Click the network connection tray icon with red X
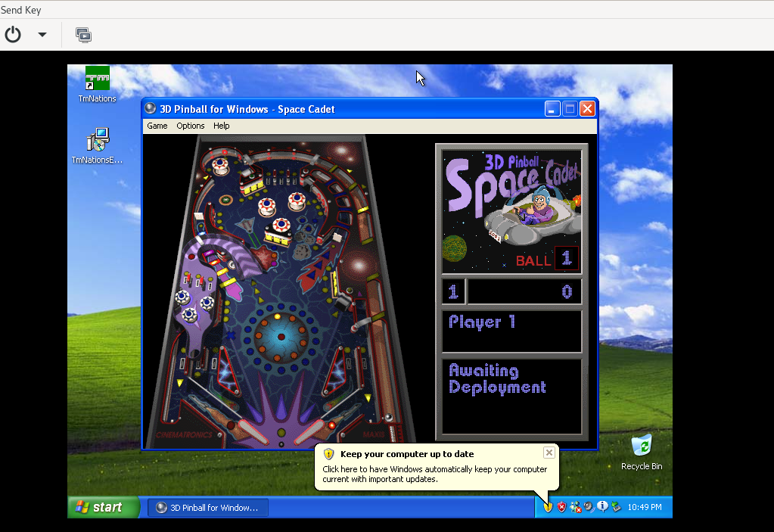Screen dimensions: 774x532 click(x=576, y=507)
